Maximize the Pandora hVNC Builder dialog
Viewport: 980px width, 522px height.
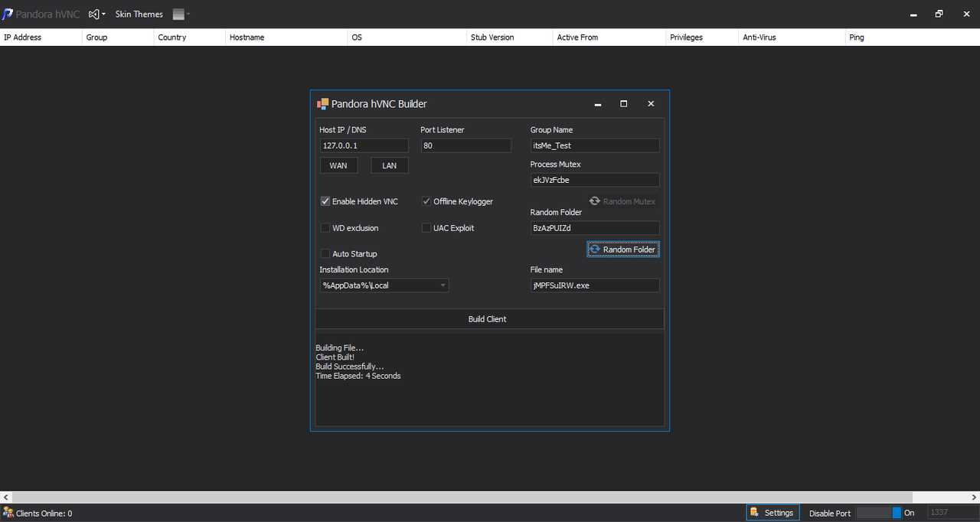point(624,104)
